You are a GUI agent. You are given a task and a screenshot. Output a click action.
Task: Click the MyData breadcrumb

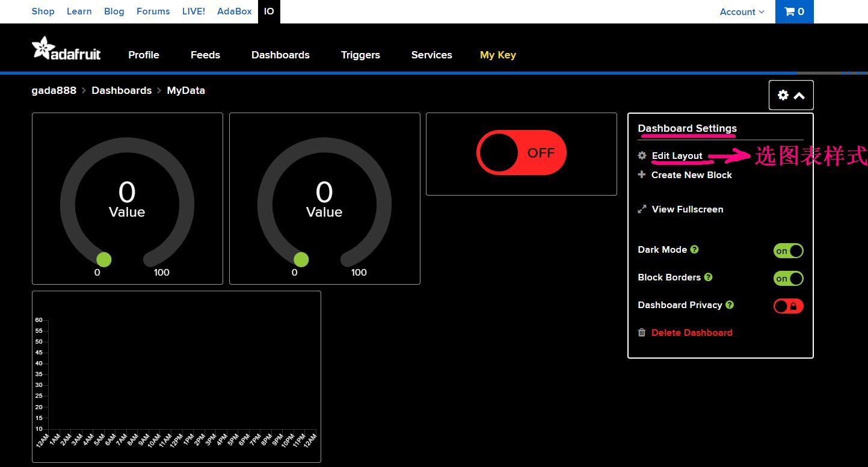[186, 90]
